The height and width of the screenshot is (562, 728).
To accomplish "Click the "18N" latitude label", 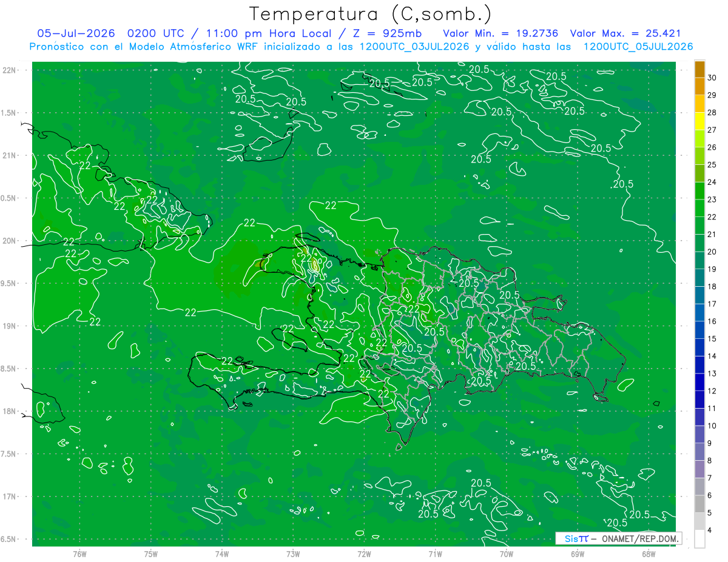I will pos(10,411).
